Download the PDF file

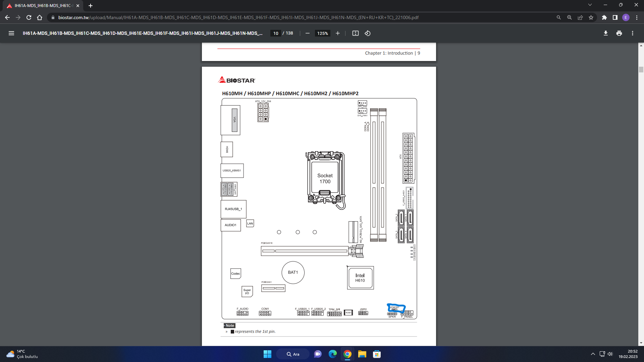[605, 33]
